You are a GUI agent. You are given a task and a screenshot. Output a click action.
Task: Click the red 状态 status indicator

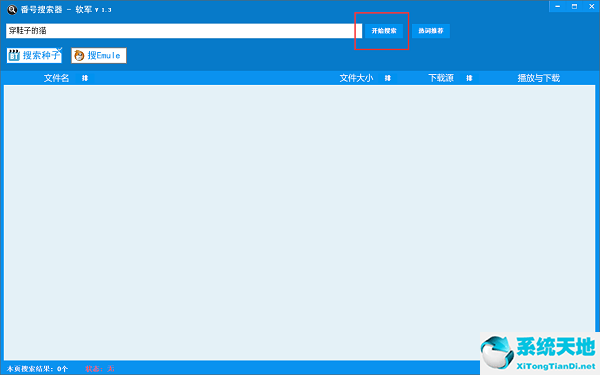(100, 369)
